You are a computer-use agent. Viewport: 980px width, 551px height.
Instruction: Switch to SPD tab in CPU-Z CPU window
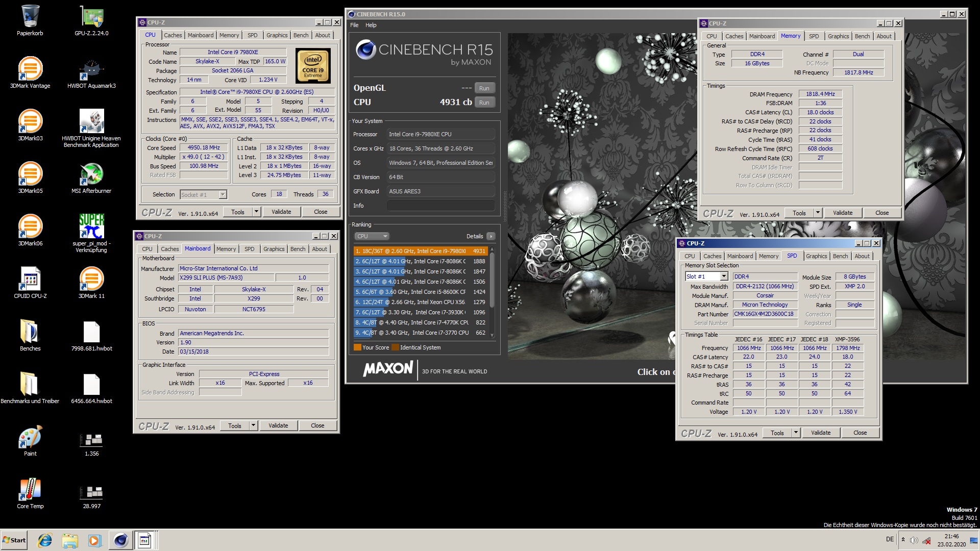pos(252,35)
